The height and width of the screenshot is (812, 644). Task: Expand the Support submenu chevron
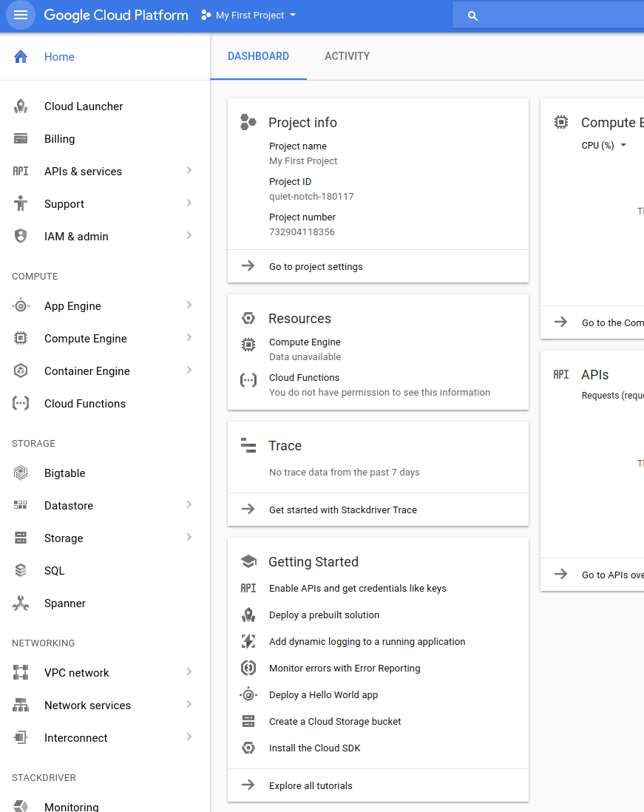tap(189, 203)
